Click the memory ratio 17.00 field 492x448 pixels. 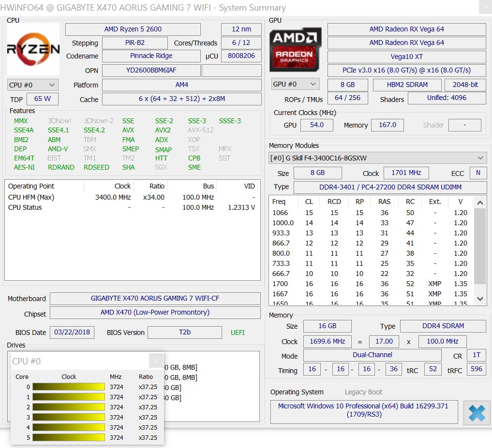click(384, 341)
